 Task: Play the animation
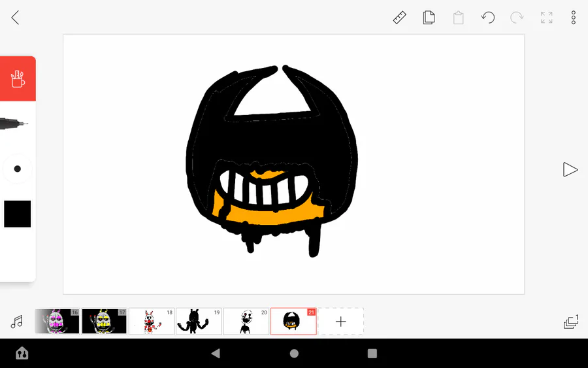[x=570, y=169]
